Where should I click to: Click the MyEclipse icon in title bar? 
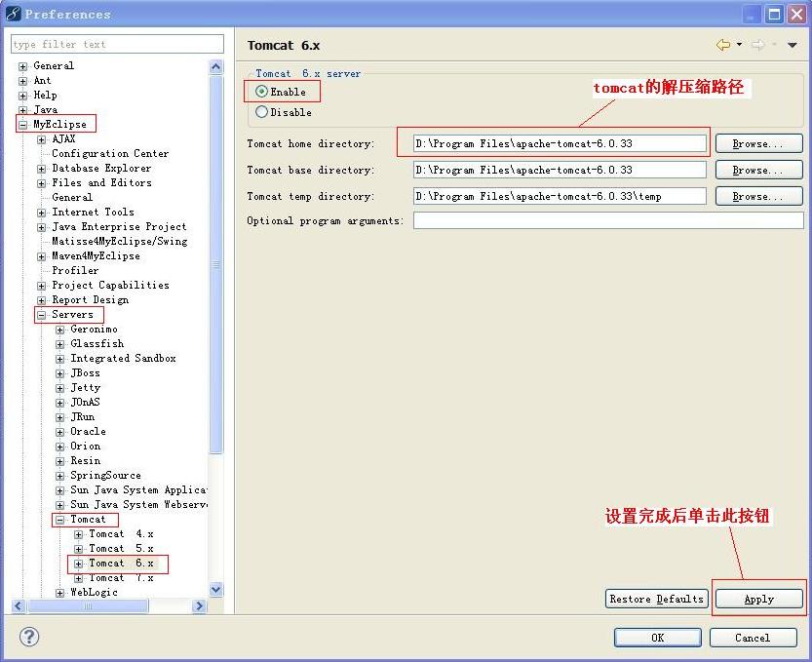pos(13,14)
